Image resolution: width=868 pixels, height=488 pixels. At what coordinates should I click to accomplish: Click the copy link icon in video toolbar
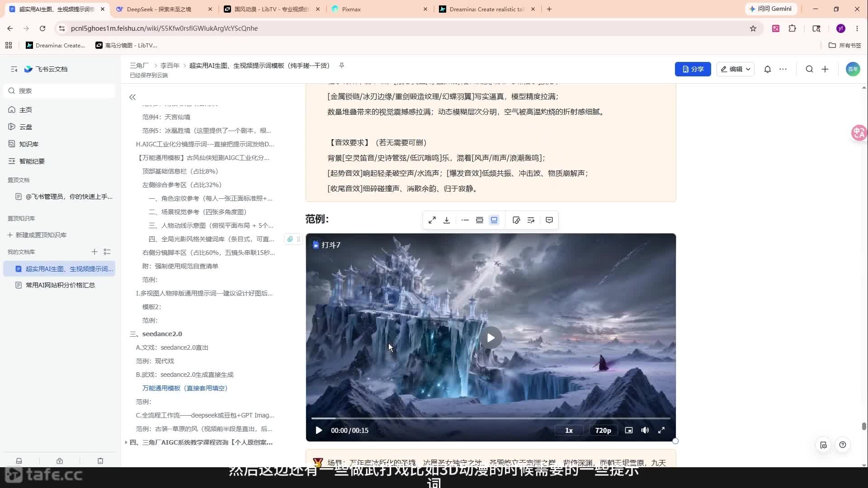click(x=516, y=220)
